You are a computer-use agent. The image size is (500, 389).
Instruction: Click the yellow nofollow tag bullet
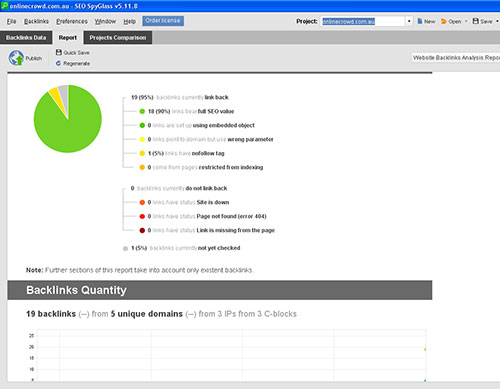click(142, 153)
